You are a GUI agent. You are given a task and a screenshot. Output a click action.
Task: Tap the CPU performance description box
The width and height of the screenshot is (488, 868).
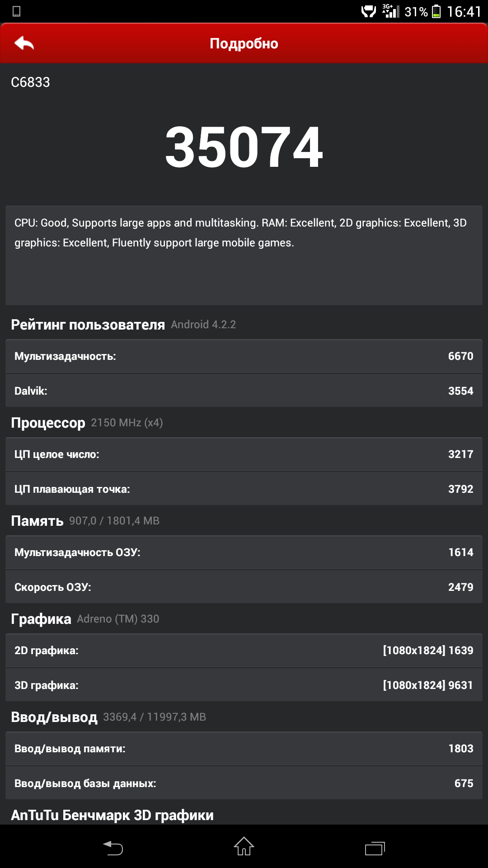(x=244, y=255)
